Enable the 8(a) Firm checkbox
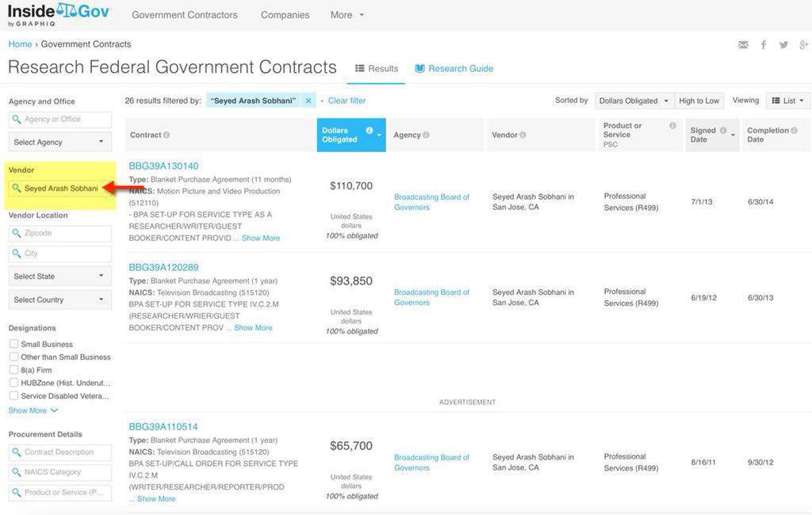The width and height of the screenshot is (812, 515). point(13,370)
